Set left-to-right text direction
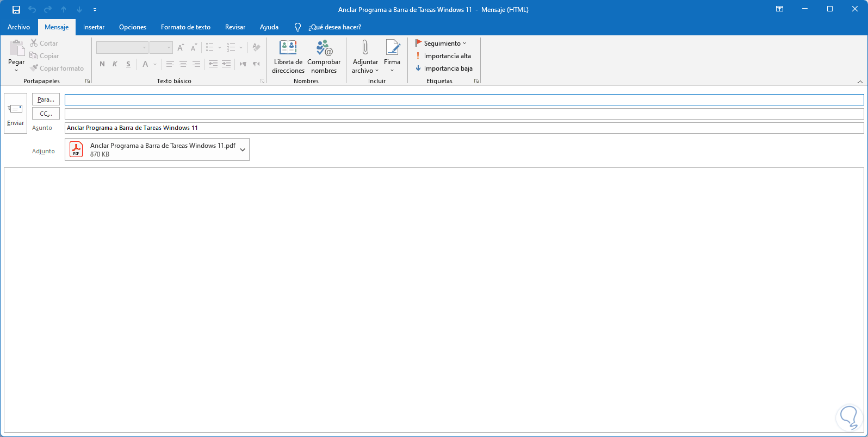The height and width of the screenshot is (437, 868). [243, 64]
